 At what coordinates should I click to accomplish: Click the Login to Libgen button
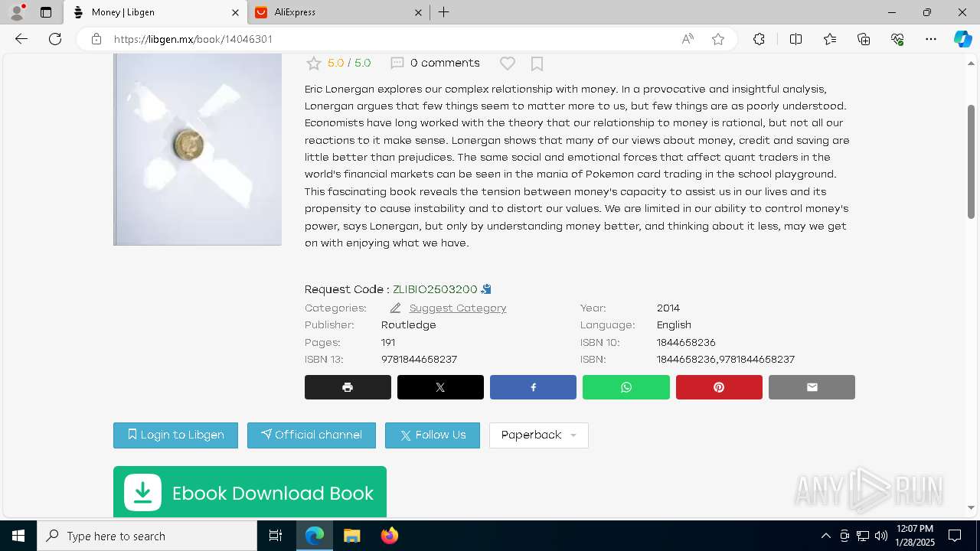(175, 435)
